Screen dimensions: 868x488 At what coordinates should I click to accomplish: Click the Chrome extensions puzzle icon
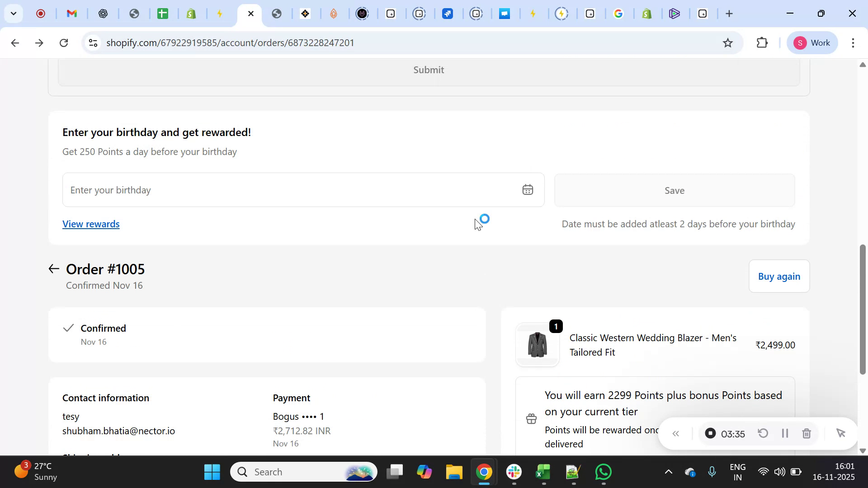(762, 42)
